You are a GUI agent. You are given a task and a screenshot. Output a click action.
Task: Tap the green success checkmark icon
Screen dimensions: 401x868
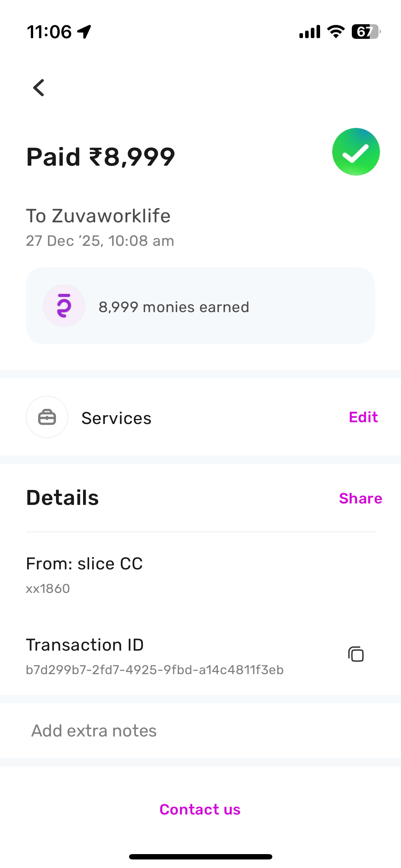tap(356, 152)
